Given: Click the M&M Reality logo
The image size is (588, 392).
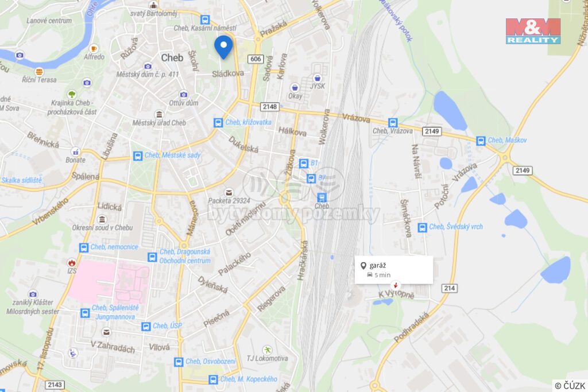Looking at the screenshot, I should tap(533, 31).
